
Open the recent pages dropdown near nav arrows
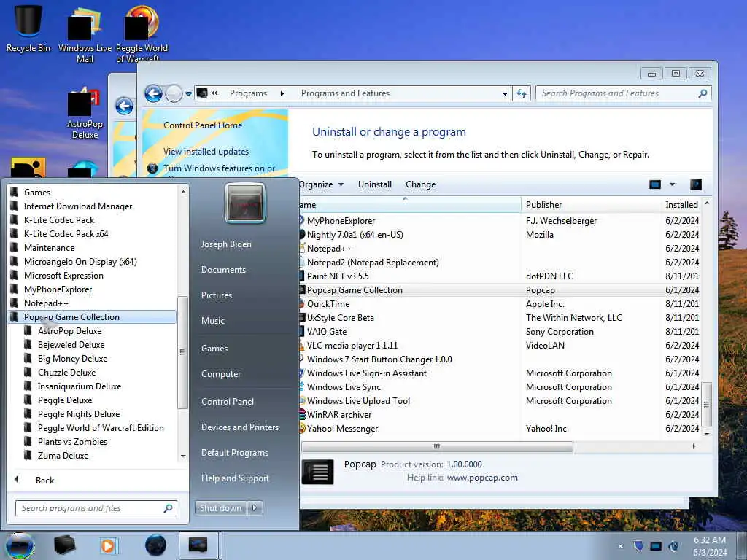(188, 94)
